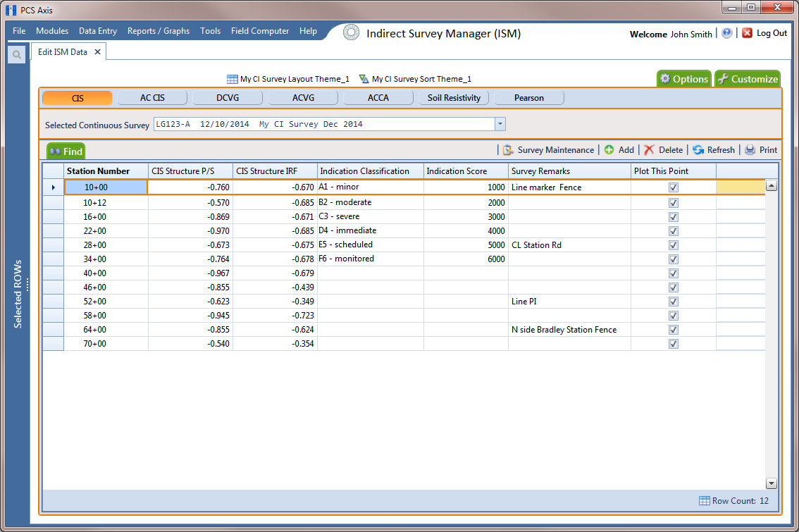Screen dimensions: 799x532
Task: Switch to the DCVG survey tab
Action: pyautogui.click(x=228, y=98)
